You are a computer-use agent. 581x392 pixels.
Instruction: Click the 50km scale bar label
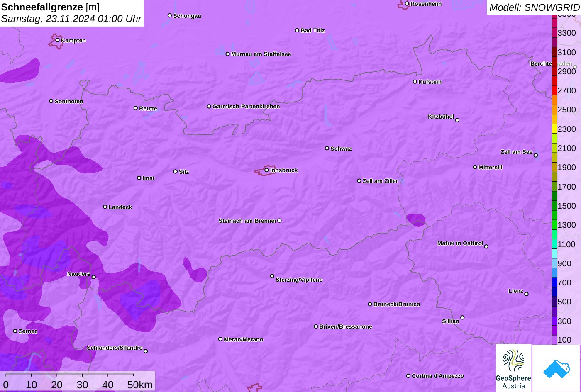coord(140,385)
